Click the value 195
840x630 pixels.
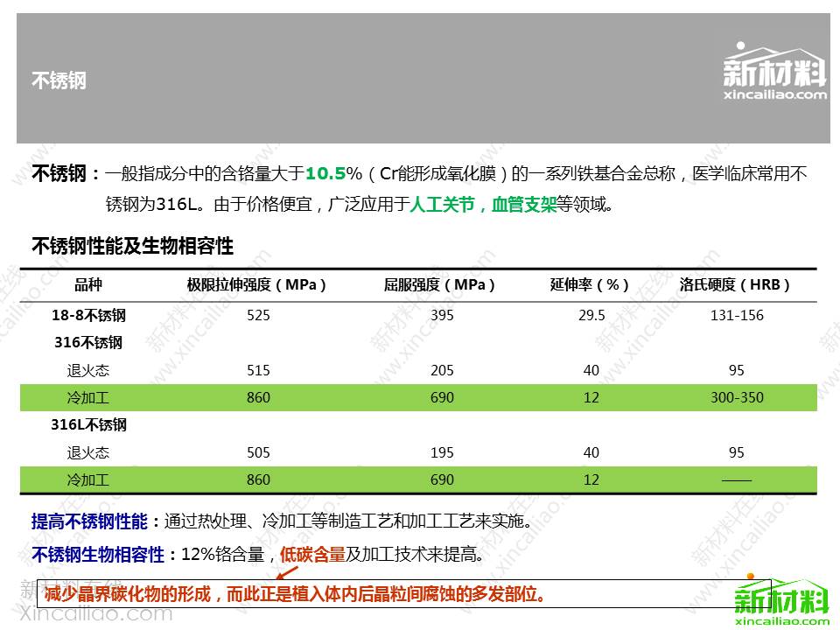click(442, 453)
